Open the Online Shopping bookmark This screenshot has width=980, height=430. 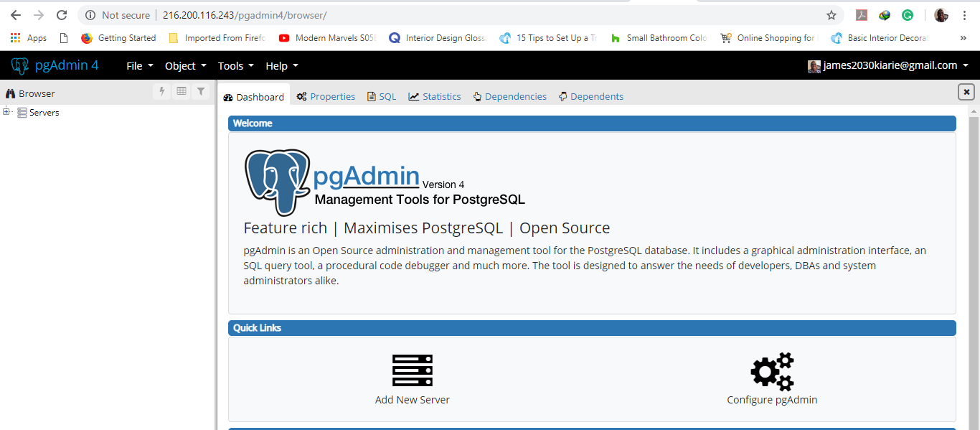pyautogui.click(x=770, y=38)
